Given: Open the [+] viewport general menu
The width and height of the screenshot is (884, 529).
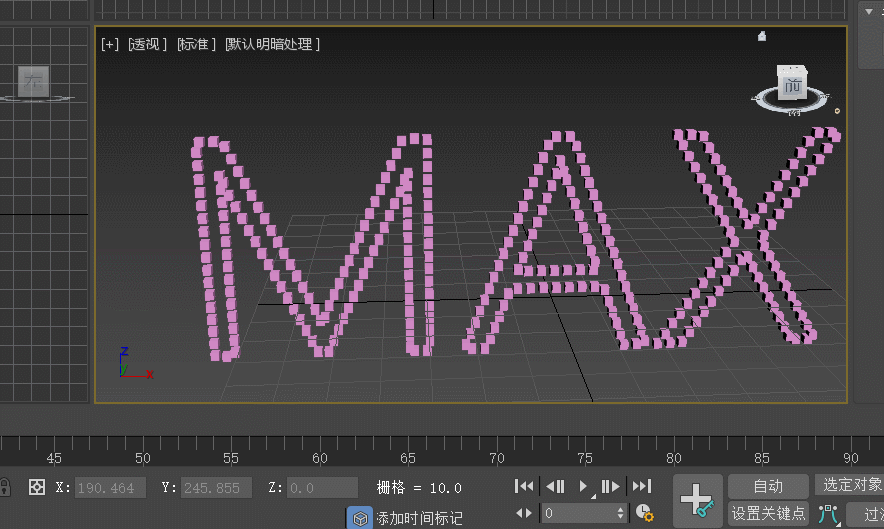Looking at the screenshot, I should click(x=110, y=44).
